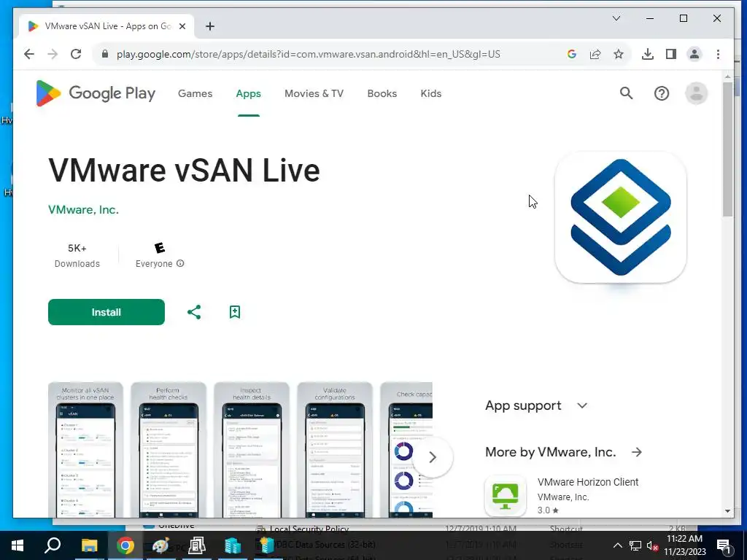Click the muted volume tray icon
This screenshot has height=560, width=747.
pos(652,545)
